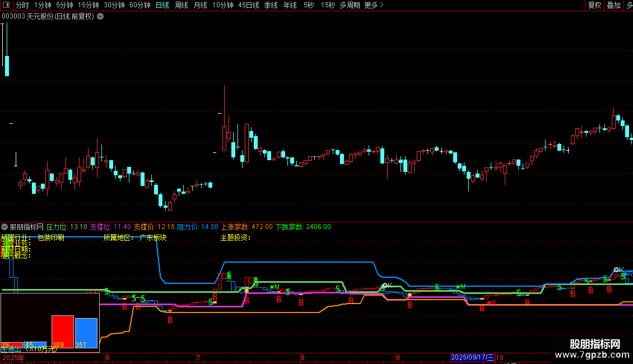Expand the 天元股份 chart title dropdown arrow
The width and height of the screenshot is (633, 364).
(x=100, y=16)
